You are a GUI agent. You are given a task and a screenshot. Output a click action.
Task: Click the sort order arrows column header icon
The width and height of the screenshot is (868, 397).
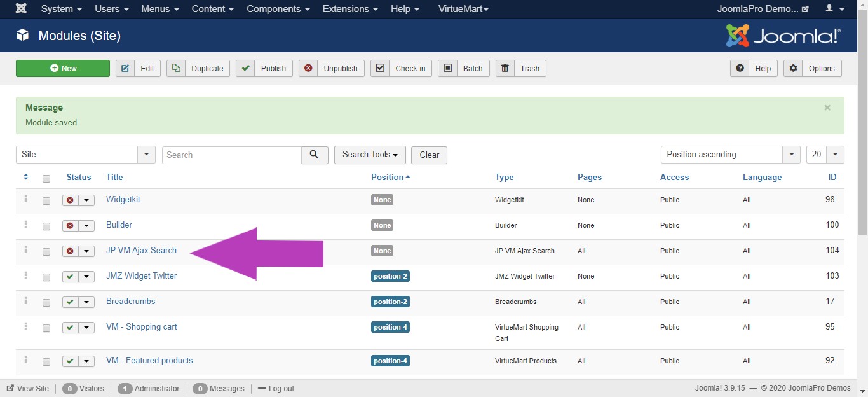coord(25,177)
